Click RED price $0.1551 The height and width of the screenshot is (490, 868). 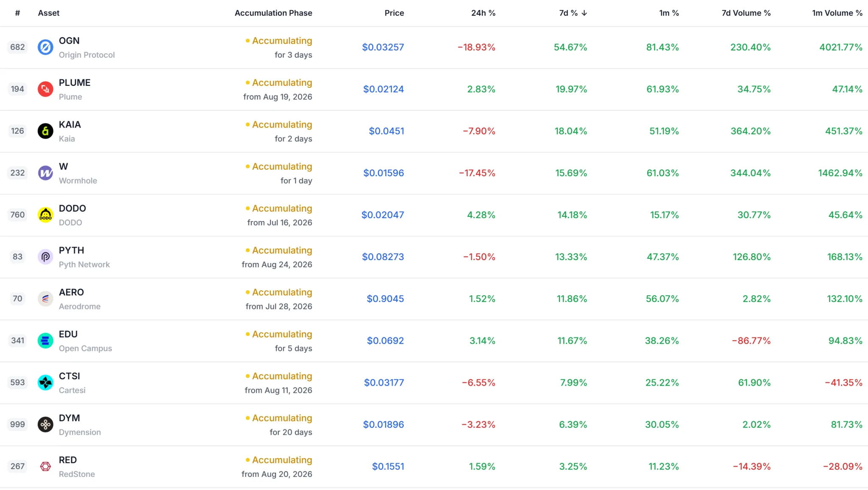[x=388, y=466]
